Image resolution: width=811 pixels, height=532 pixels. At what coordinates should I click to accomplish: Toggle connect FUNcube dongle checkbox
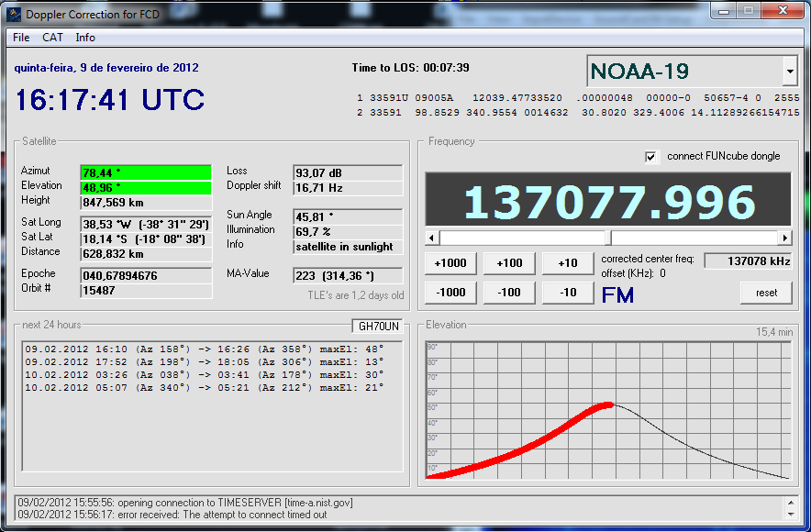651,157
